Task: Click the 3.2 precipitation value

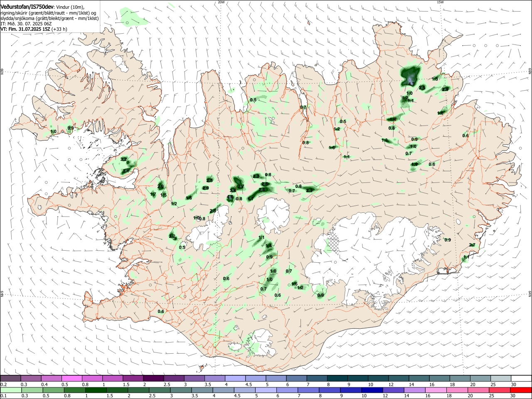Action: [x=123, y=159]
